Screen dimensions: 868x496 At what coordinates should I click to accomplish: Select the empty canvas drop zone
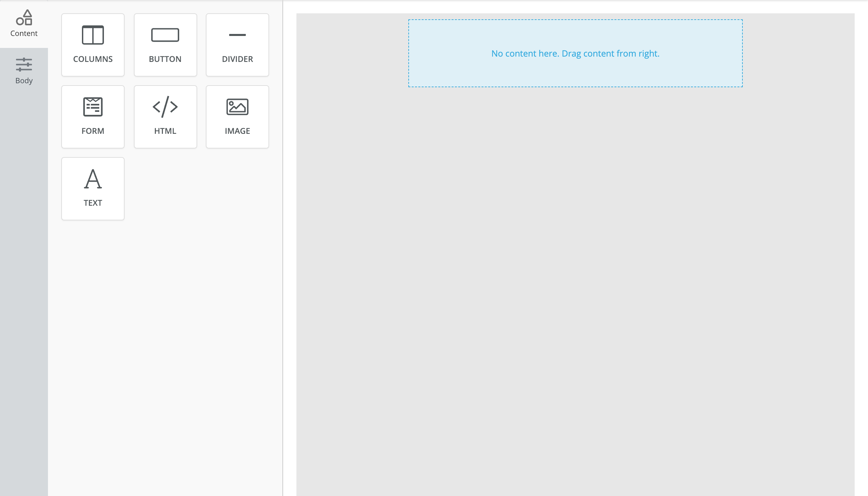coord(575,53)
